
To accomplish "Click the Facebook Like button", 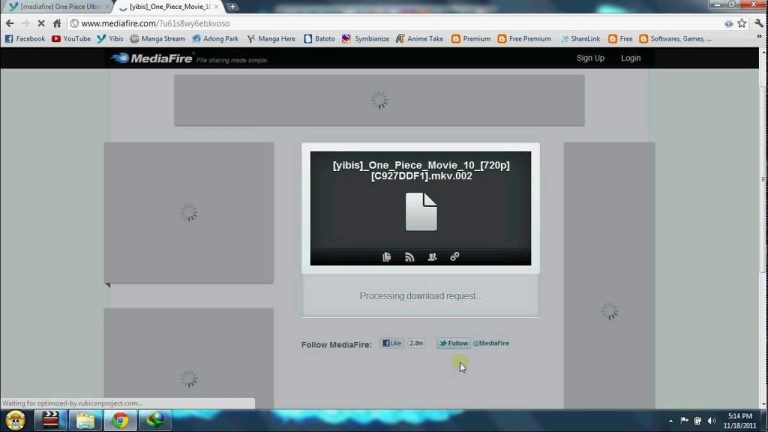I will point(392,343).
